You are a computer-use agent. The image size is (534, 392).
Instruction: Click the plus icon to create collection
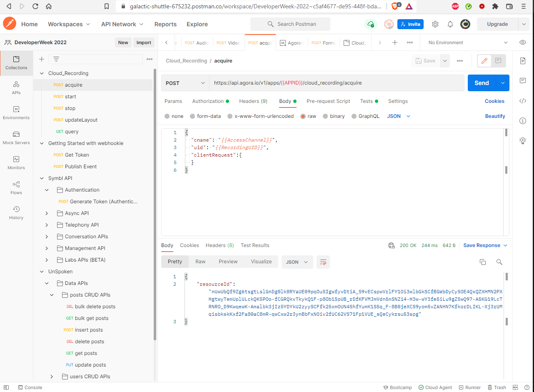coord(42,59)
